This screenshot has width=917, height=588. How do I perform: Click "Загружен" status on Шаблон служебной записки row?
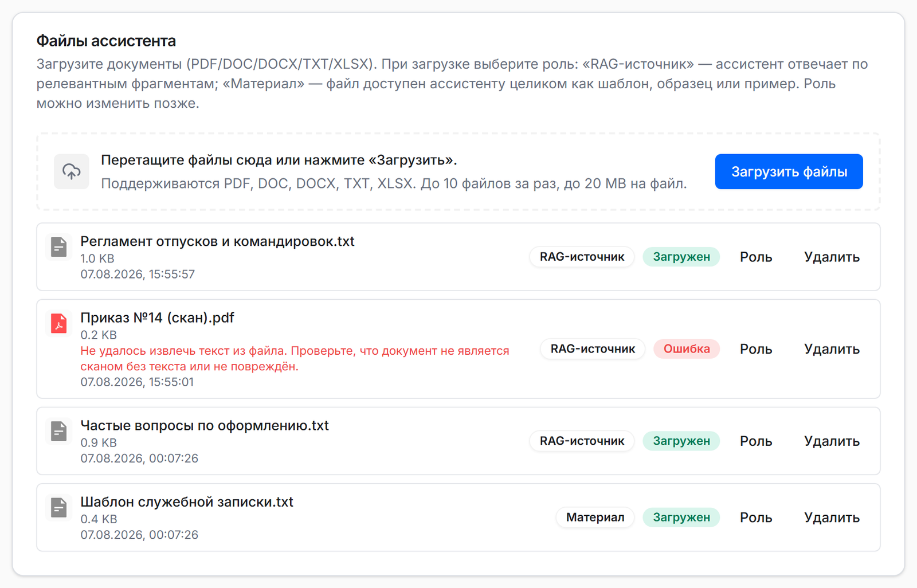[681, 518]
